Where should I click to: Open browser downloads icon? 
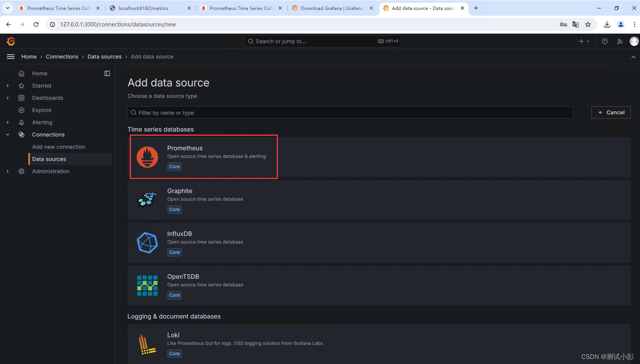click(x=607, y=24)
